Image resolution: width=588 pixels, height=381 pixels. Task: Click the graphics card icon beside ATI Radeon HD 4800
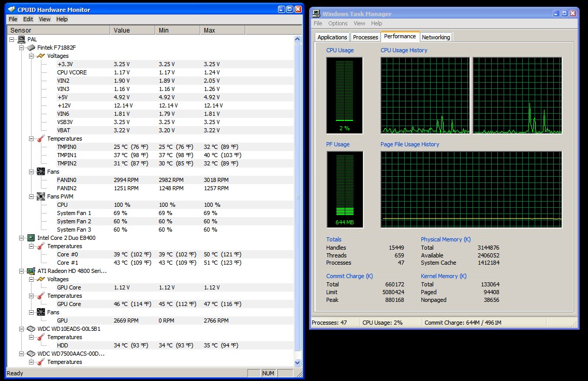click(31, 271)
